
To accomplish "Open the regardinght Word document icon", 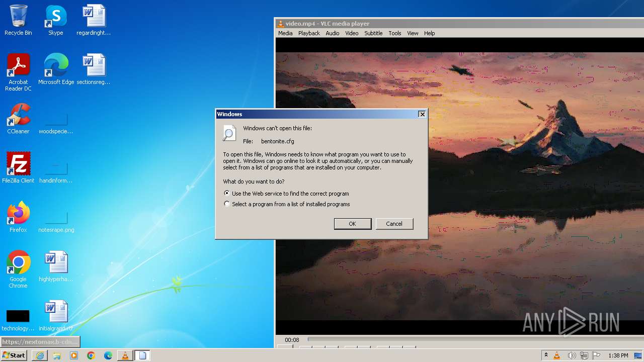I will click(x=94, y=20).
